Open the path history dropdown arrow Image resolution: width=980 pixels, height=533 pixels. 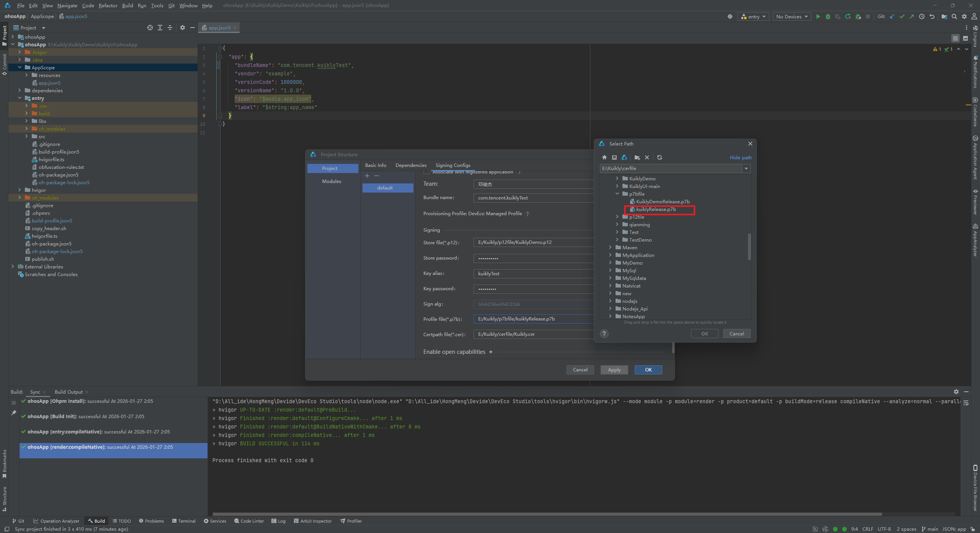[746, 168]
